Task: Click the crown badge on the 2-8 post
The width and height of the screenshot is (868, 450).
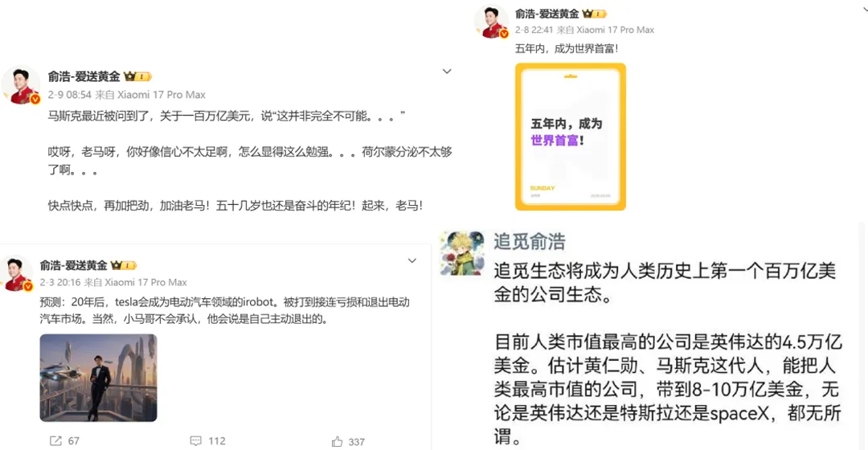Action: (594, 14)
